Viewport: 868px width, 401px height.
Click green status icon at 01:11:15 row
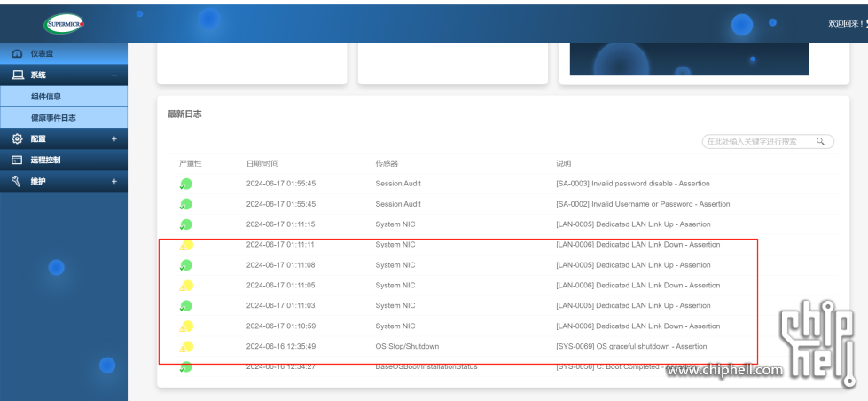185,224
